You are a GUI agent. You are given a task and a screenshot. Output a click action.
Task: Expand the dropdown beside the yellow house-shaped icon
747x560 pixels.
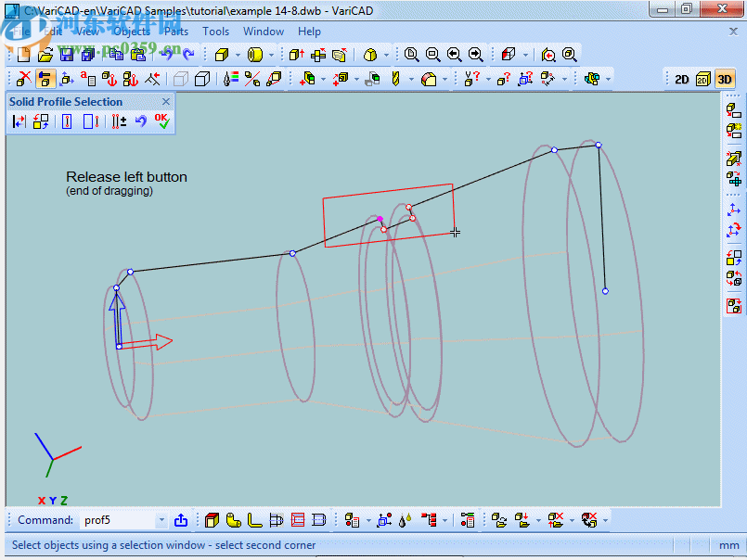(444, 79)
